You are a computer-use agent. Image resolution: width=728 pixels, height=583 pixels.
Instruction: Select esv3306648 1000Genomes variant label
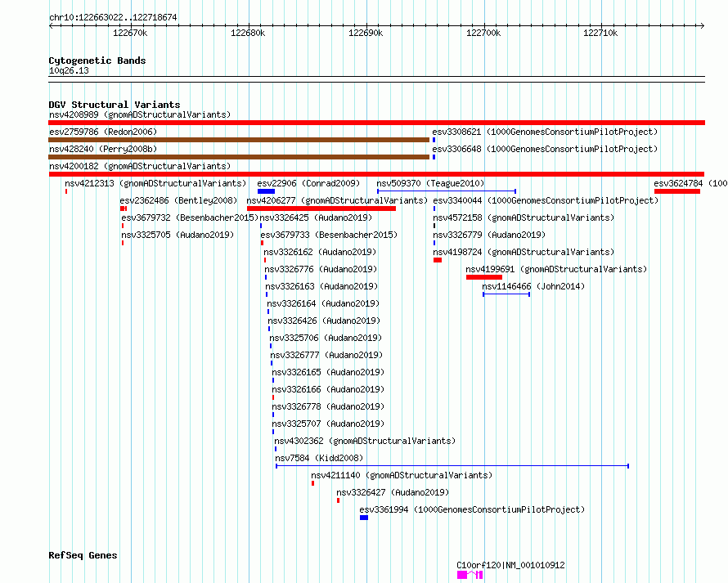coord(545,149)
